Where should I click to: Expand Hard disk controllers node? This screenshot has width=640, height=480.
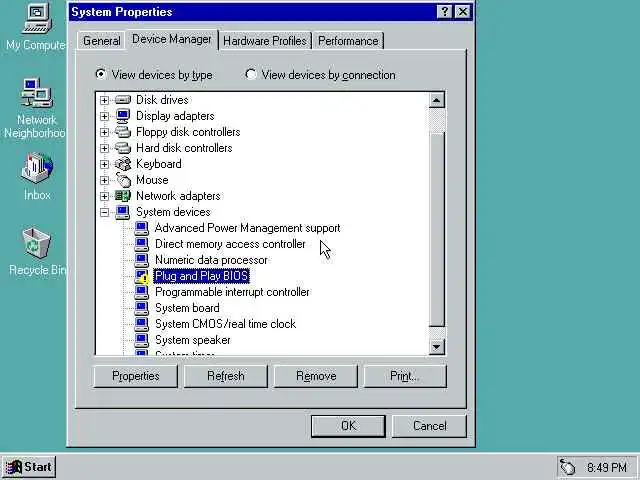(x=104, y=148)
